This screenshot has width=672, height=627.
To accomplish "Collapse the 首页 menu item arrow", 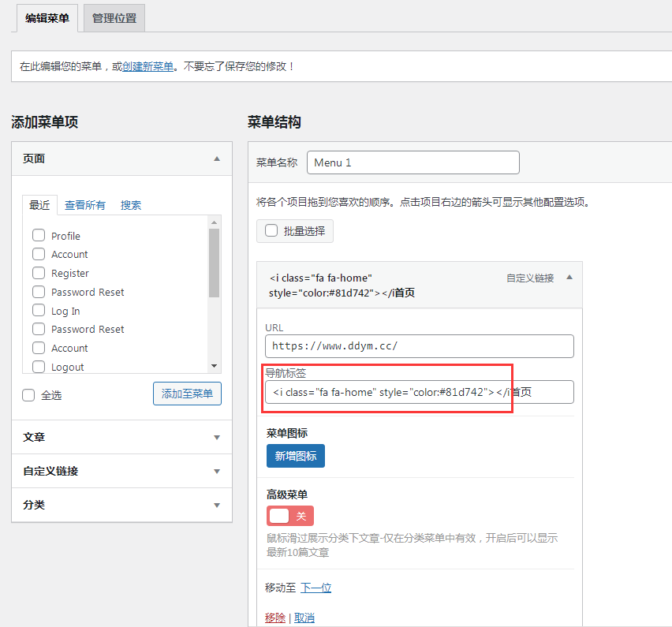I will (x=569, y=278).
